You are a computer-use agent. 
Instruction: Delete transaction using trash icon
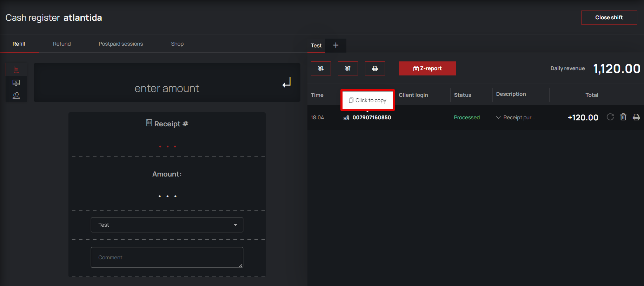click(x=623, y=117)
